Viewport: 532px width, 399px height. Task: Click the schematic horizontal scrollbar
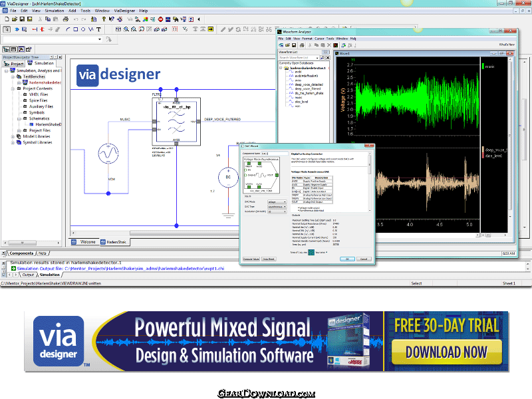(x=185, y=233)
